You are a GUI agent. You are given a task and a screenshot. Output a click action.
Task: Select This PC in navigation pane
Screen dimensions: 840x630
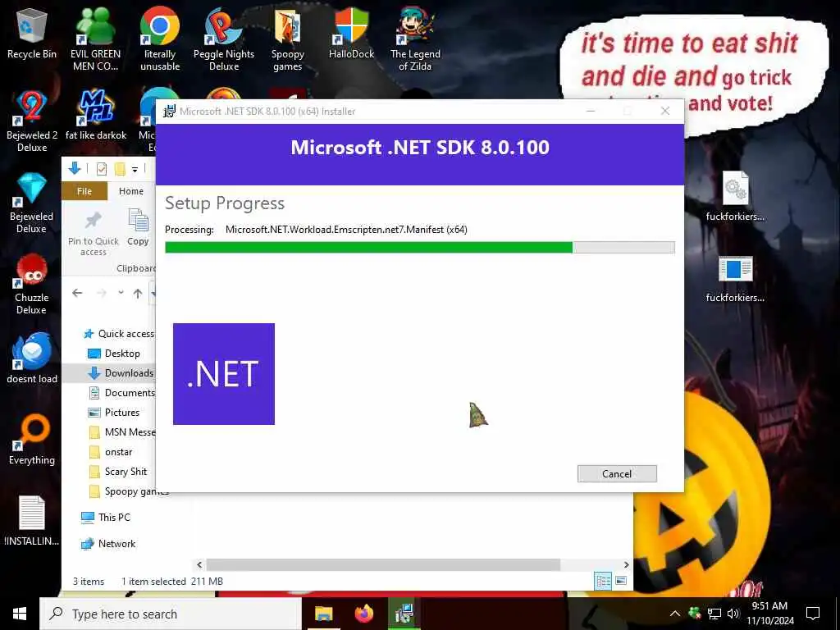[x=106, y=518]
